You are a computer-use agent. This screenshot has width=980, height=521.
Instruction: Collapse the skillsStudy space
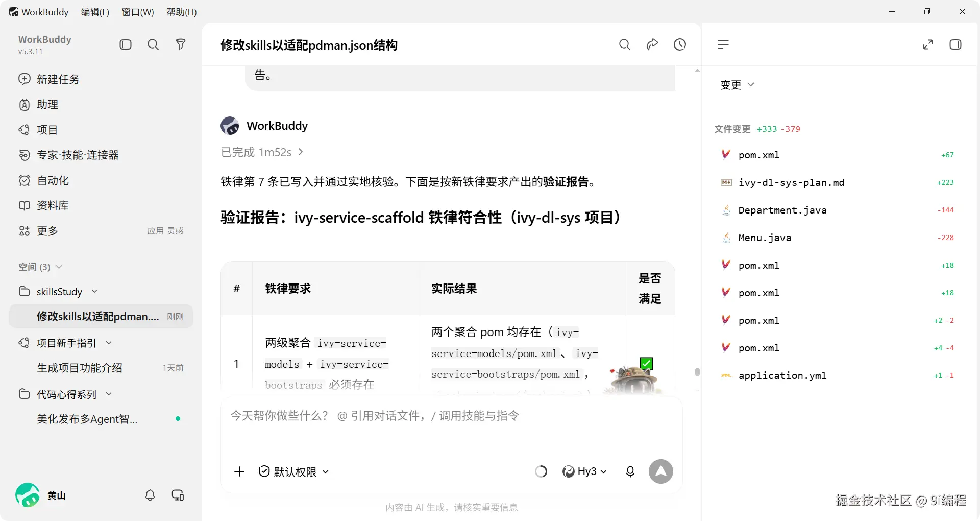tap(95, 291)
